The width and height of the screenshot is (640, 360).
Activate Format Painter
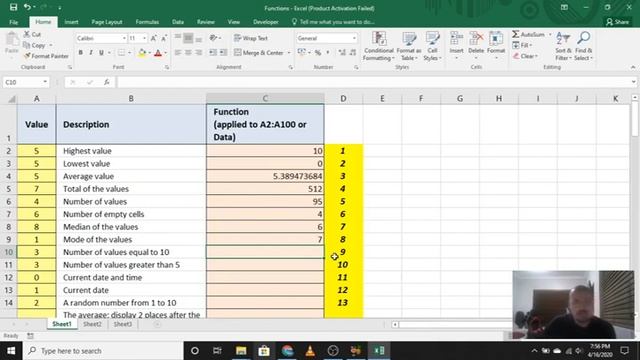46,56
